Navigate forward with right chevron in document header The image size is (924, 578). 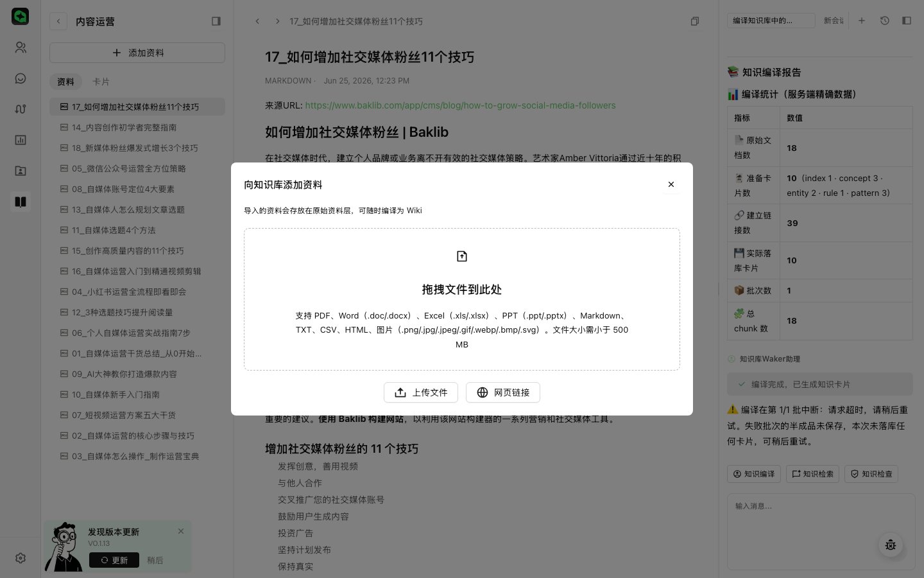(277, 21)
